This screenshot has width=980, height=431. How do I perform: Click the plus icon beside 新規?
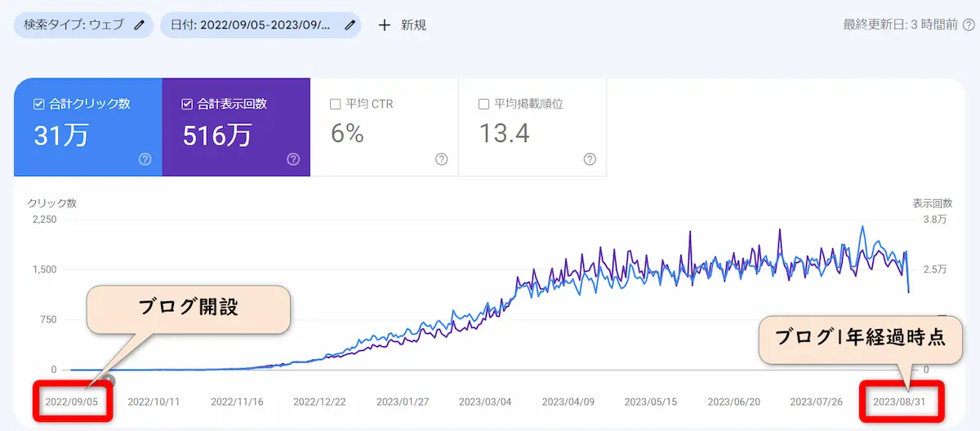pyautogui.click(x=385, y=25)
